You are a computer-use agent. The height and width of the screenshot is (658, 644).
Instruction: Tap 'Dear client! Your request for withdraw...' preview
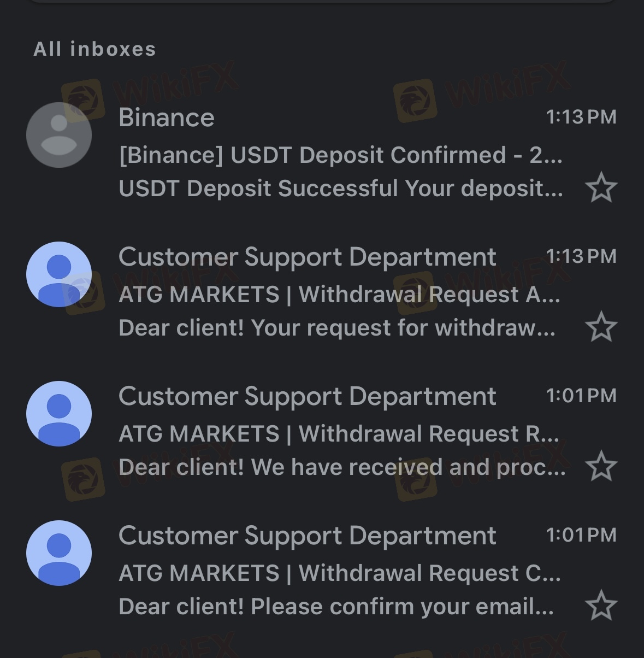pos(336,328)
